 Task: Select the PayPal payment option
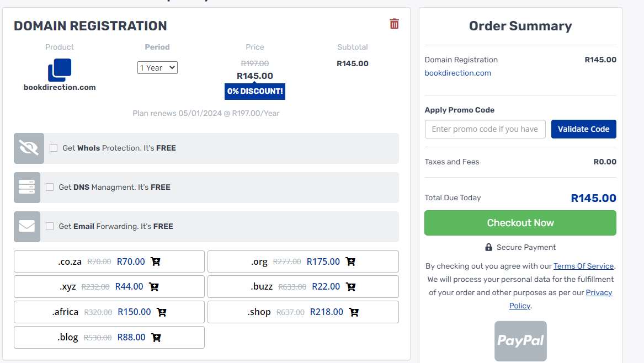pos(520,341)
